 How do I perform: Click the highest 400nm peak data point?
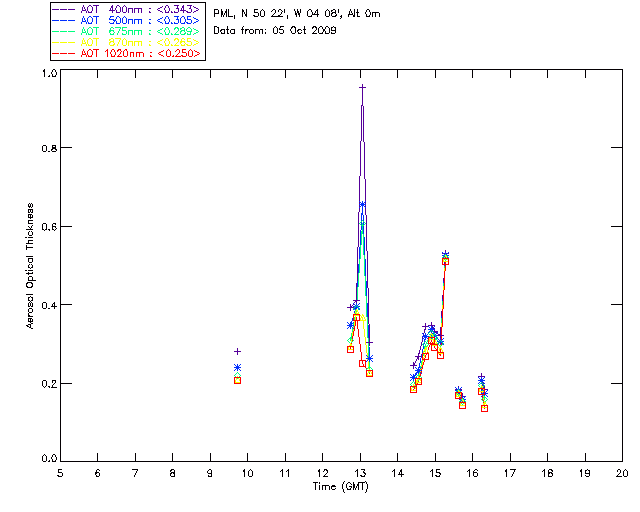click(x=362, y=87)
